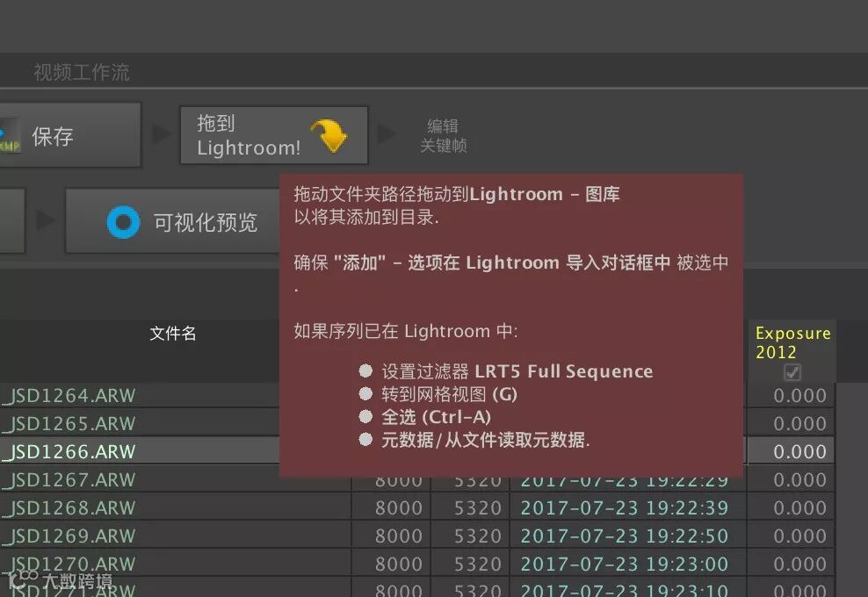Click exposure value for _JSD1268.ARW
Viewport: 868px width, 597px height.
tap(799, 508)
